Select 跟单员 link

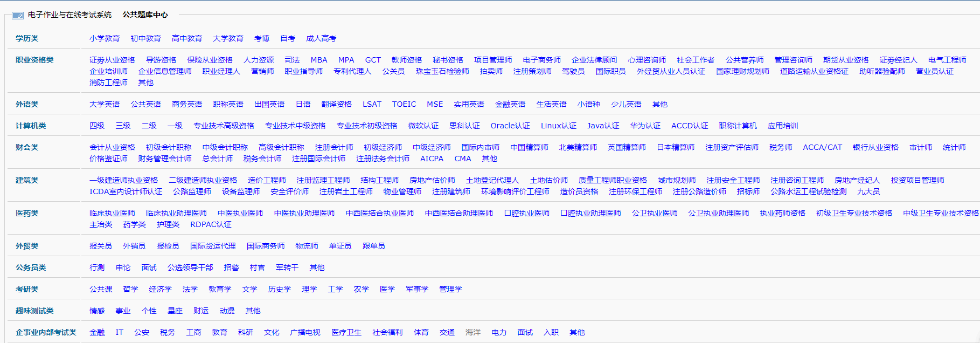pos(374,246)
